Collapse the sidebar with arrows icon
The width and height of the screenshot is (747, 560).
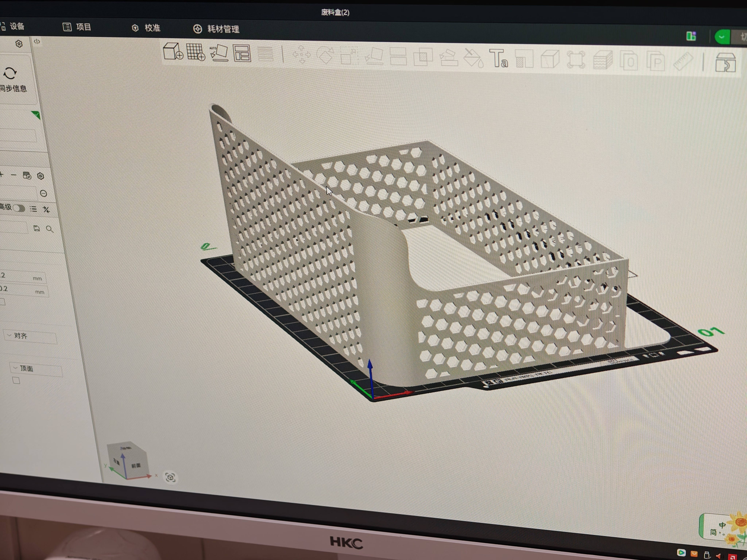coord(37,42)
